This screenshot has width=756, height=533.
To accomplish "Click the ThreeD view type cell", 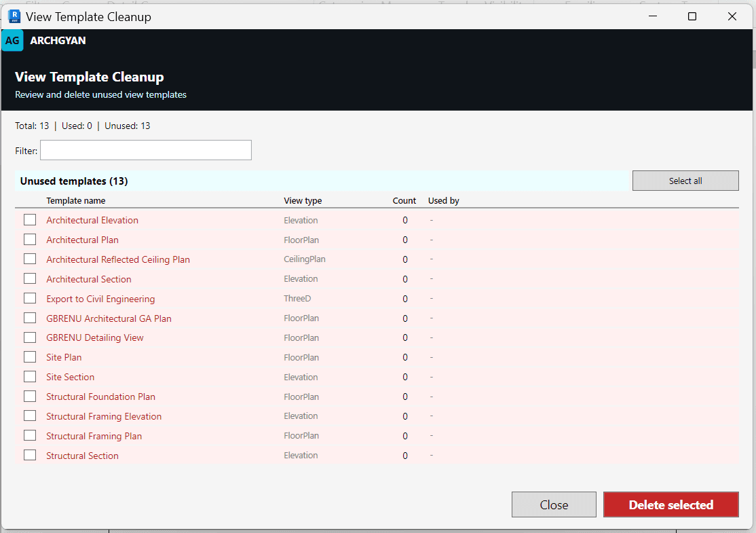I will click(297, 299).
